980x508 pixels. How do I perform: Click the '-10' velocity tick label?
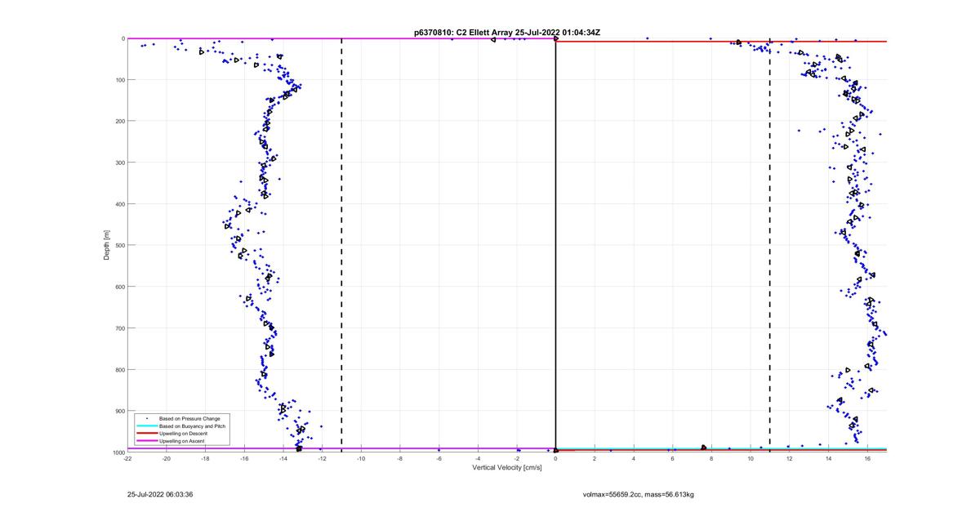tap(361, 459)
